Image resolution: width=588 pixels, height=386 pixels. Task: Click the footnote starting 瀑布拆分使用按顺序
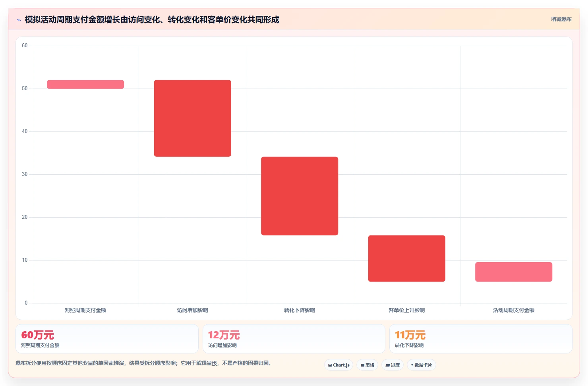coord(143,363)
